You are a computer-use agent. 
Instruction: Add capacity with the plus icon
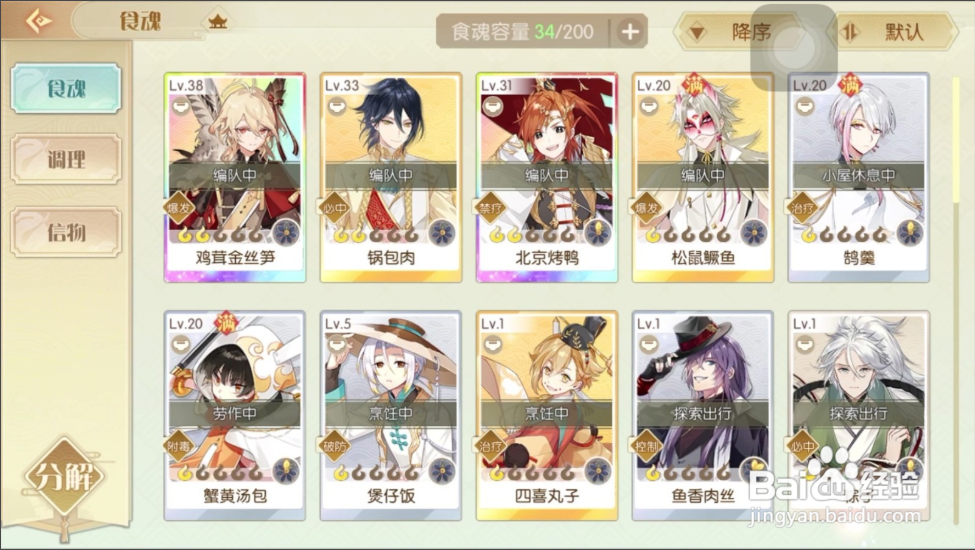point(630,32)
